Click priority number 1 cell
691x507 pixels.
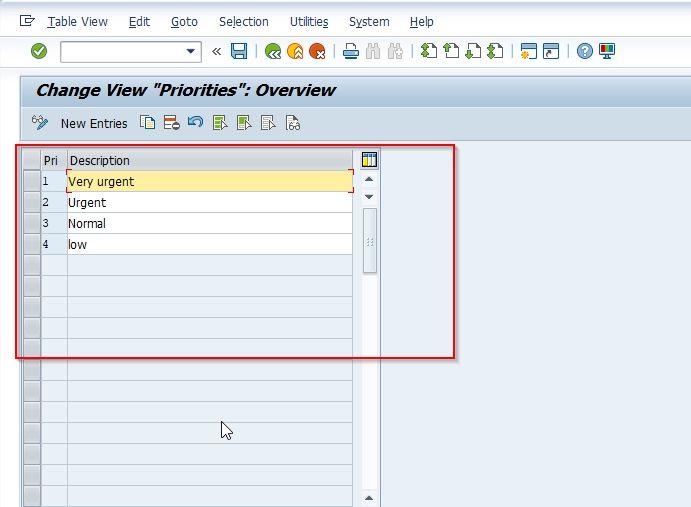pyautogui.click(x=54, y=181)
